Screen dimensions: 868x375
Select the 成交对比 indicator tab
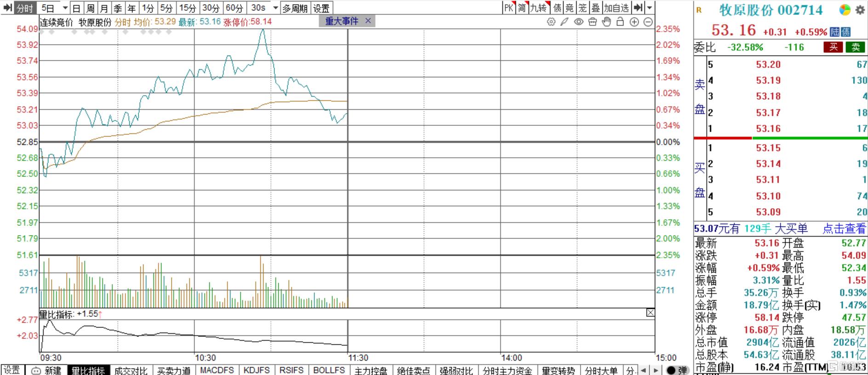pos(131,370)
